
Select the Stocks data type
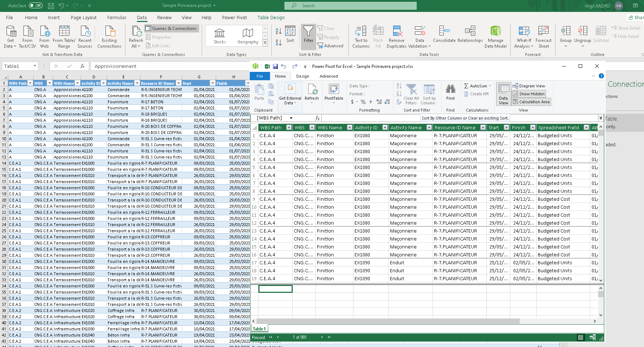(219, 35)
